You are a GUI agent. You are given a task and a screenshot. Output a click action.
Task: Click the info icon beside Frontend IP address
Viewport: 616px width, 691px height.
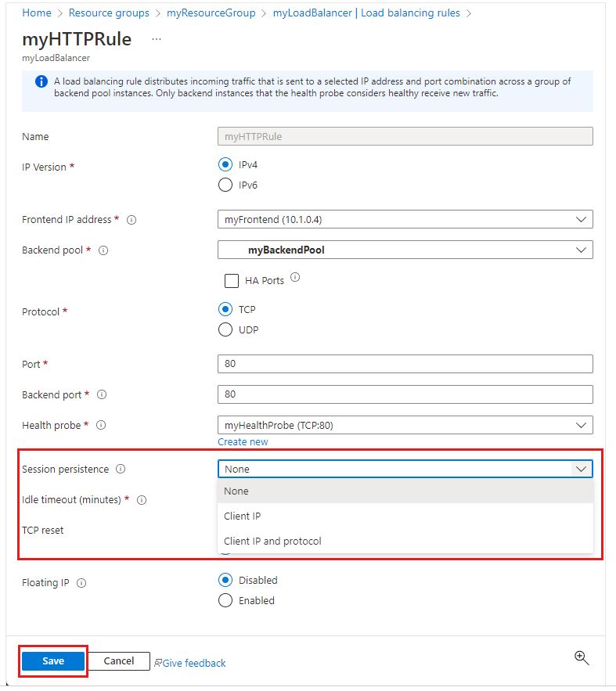(x=131, y=220)
